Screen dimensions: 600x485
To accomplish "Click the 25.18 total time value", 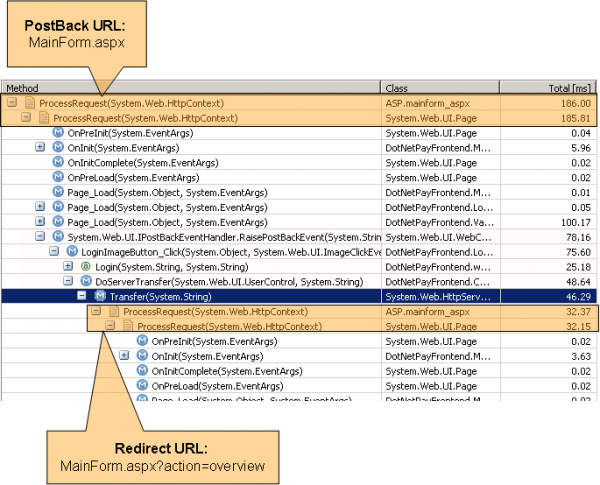I will (578, 267).
